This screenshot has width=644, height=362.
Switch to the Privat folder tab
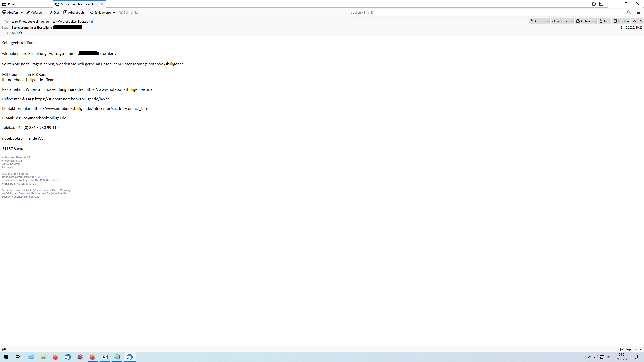(12, 4)
